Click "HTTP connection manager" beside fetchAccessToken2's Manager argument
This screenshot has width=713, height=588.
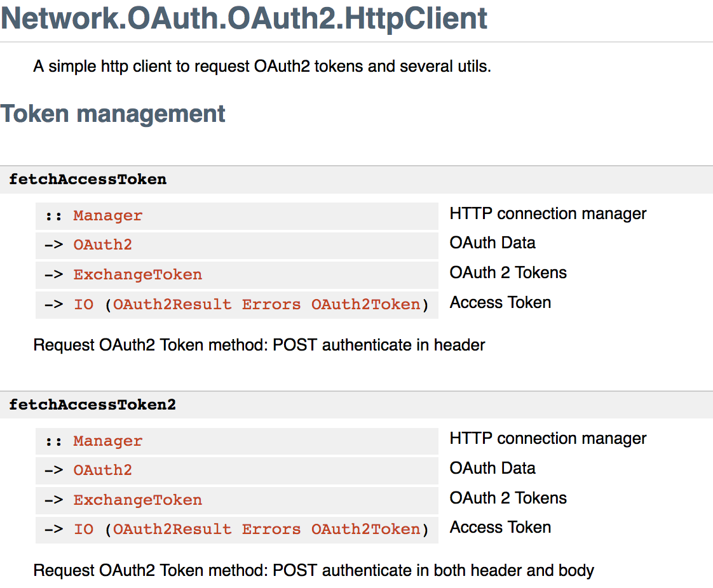[x=548, y=439]
